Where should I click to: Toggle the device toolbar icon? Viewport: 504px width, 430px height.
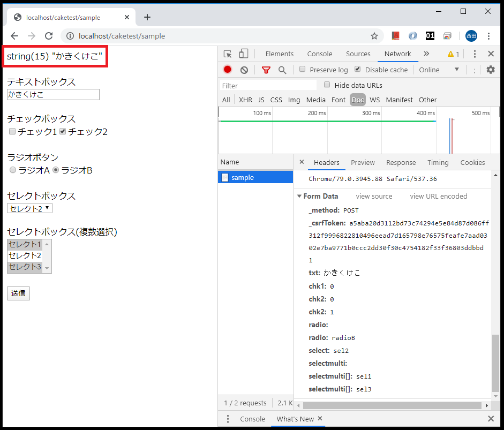click(x=244, y=54)
